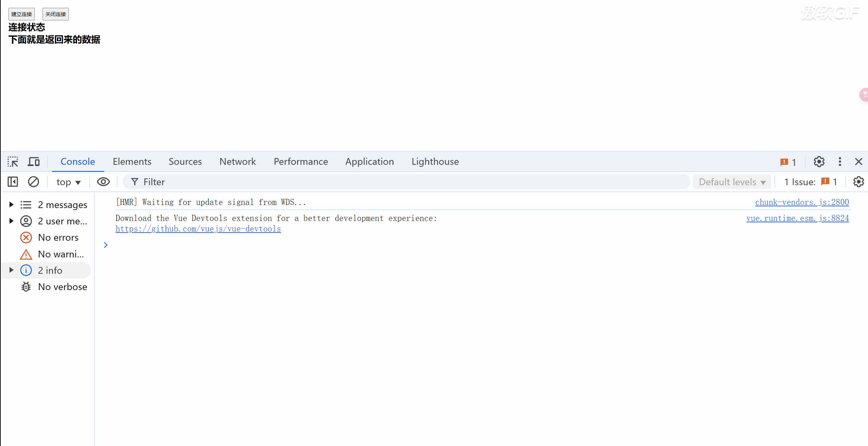Expand the 2 user messages group
The height and width of the screenshot is (446, 868).
[x=11, y=221]
